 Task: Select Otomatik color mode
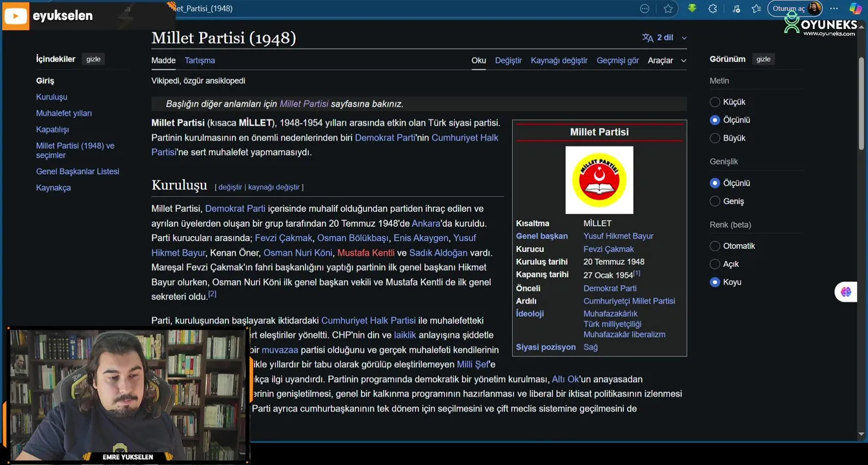pos(715,246)
